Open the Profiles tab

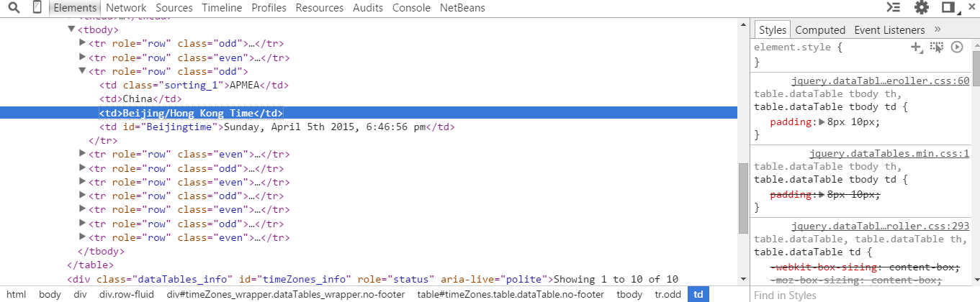click(269, 8)
